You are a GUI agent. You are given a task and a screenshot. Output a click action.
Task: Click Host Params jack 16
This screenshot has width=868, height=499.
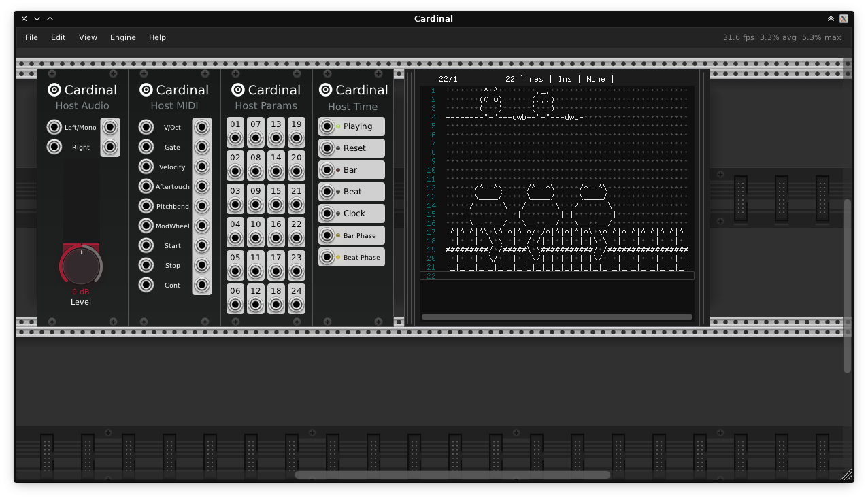[x=276, y=239]
